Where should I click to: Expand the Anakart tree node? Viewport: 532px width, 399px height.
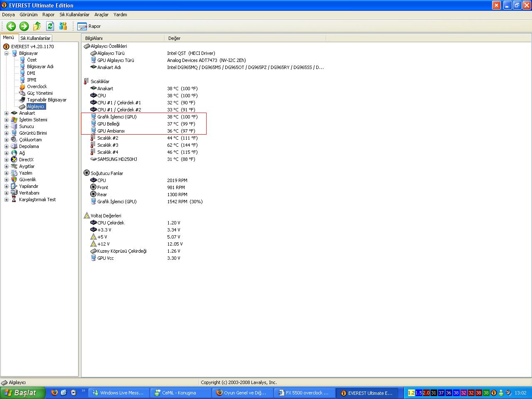(6, 113)
